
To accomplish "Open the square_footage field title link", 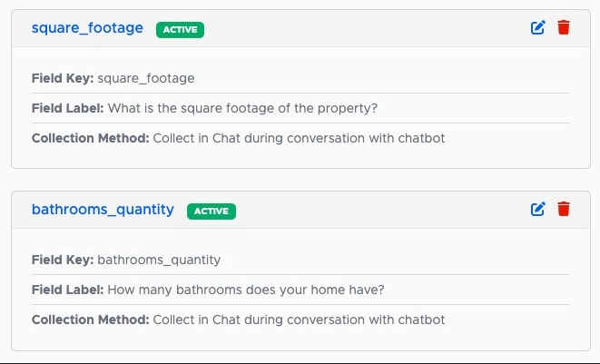I will point(87,28).
